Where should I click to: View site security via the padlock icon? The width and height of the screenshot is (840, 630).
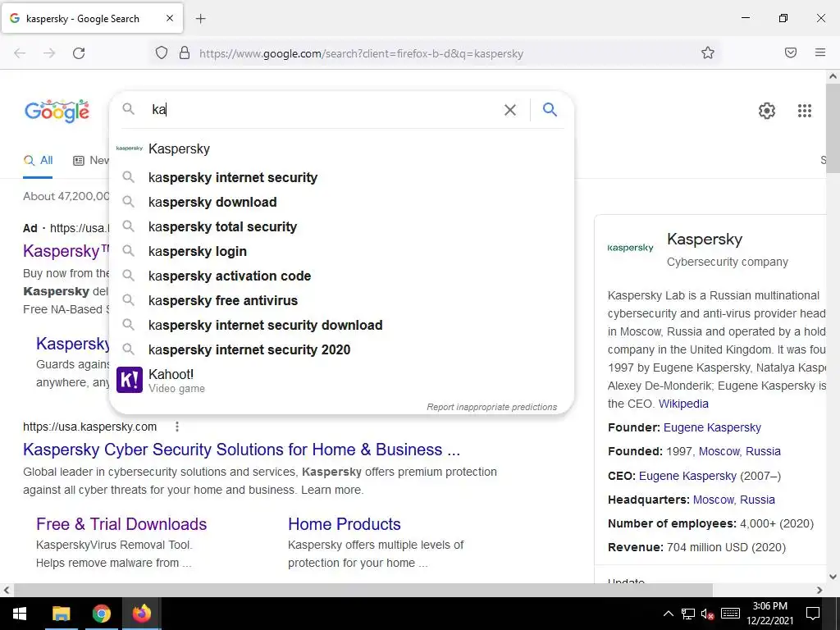(x=185, y=52)
